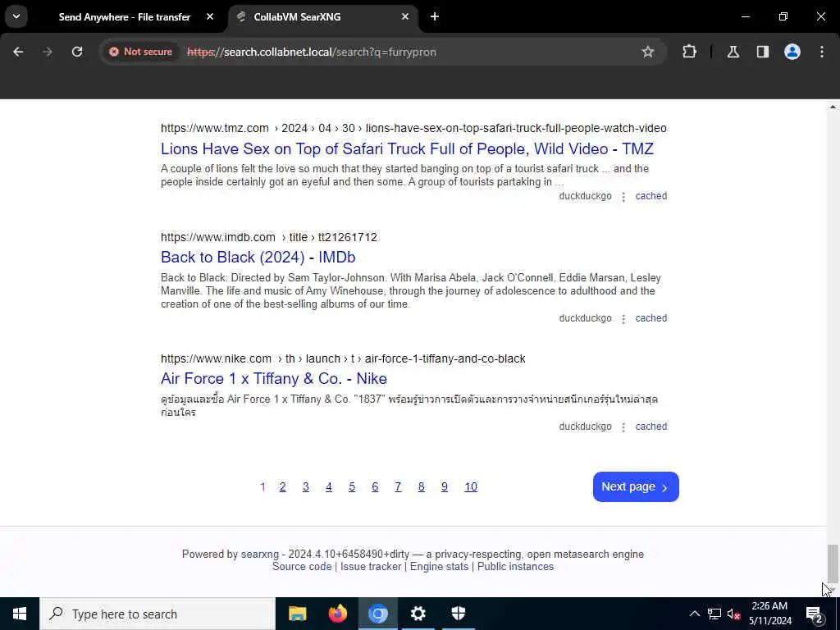The width and height of the screenshot is (840, 630).
Task: Close the CollabVM SearXNG tab
Action: click(x=405, y=17)
